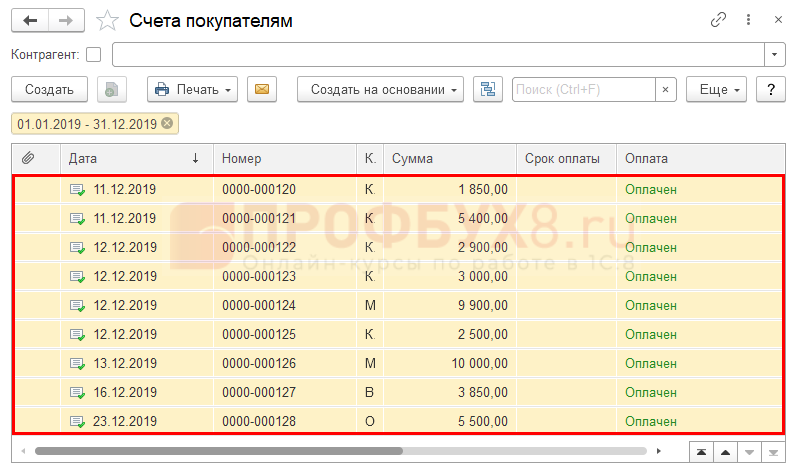Click the back navigation arrow

tap(30, 20)
